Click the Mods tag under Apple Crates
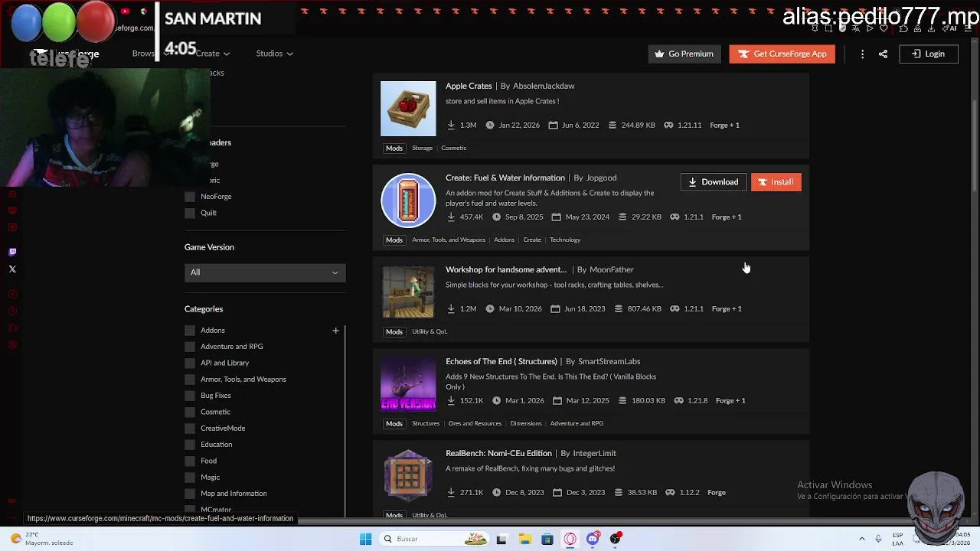The width and height of the screenshot is (980, 551). [394, 148]
